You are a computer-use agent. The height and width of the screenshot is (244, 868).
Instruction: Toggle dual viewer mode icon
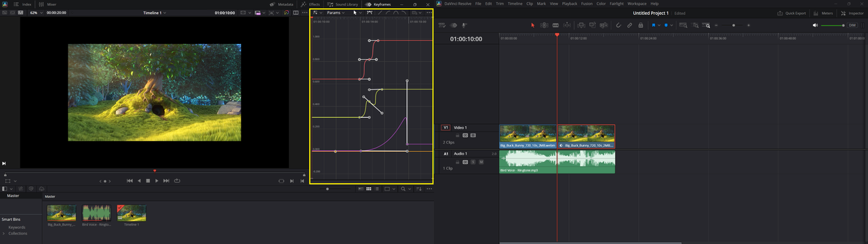click(x=296, y=13)
